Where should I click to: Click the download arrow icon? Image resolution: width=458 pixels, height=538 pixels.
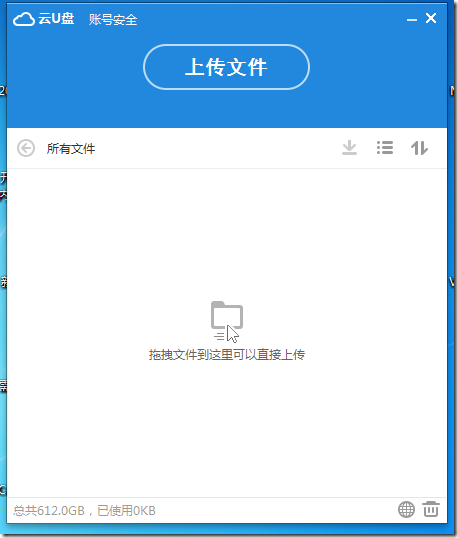coord(349,148)
